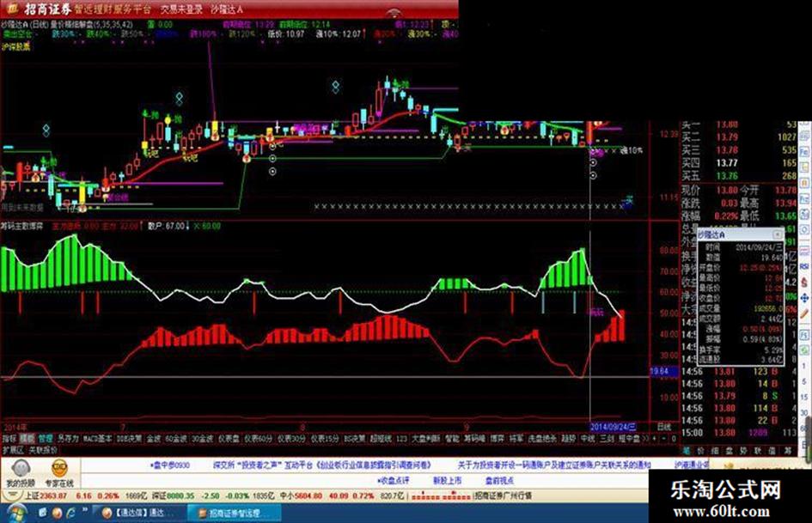Switch to the 洗盘绝杀 indicator tab
This screenshot has width=812, height=523.
(542, 439)
